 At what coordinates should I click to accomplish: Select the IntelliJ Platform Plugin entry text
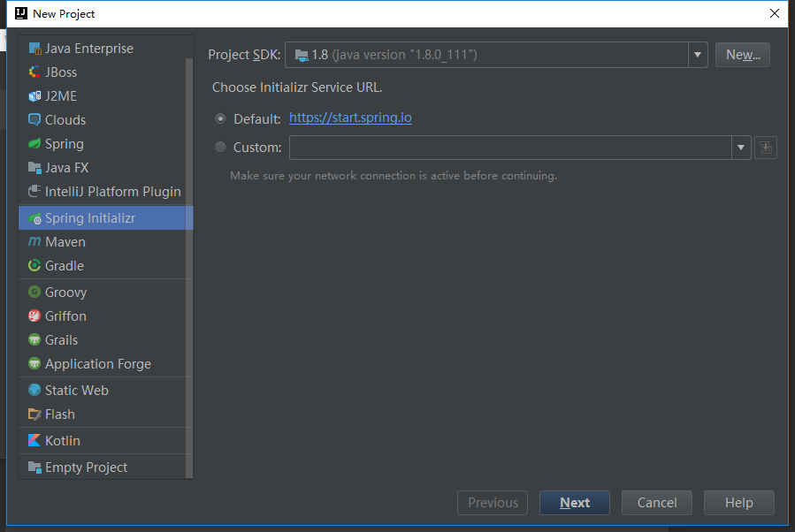point(113,192)
